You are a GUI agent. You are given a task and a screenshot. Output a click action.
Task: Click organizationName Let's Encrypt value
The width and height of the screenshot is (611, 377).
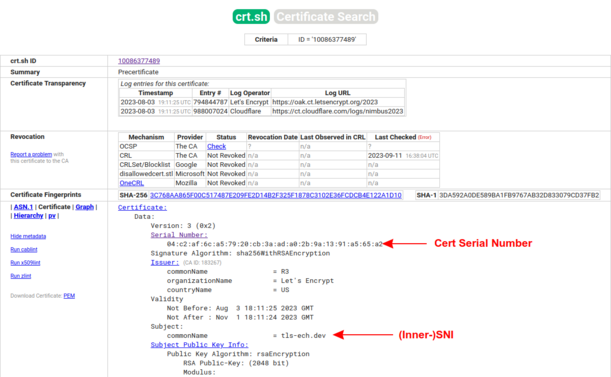pos(307,281)
